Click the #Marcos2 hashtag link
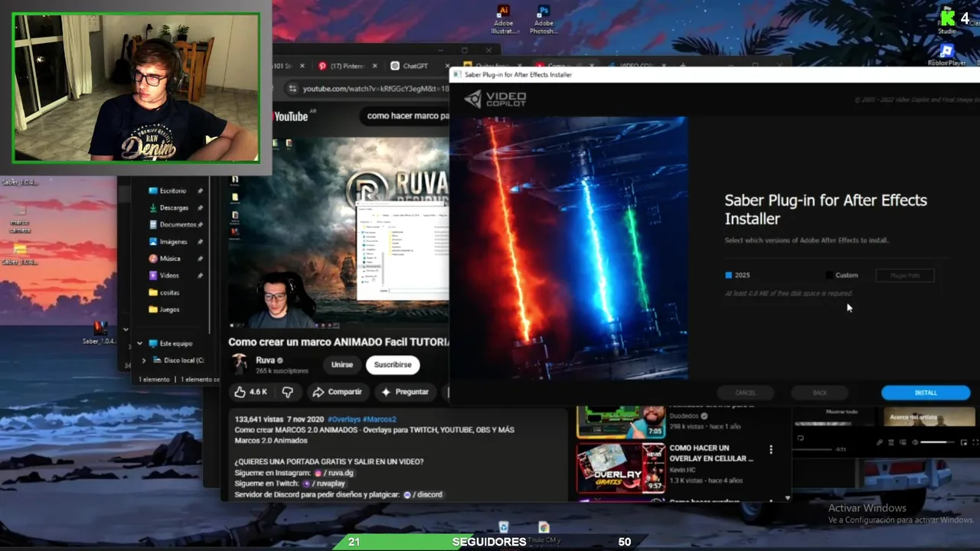 coord(379,419)
